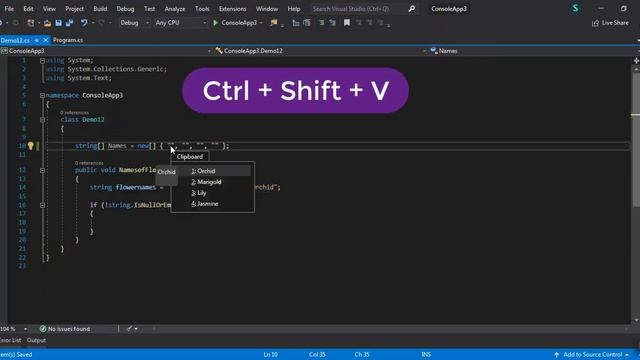Click the Open File folder icon
This screenshot has height=360, width=640.
point(47,23)
